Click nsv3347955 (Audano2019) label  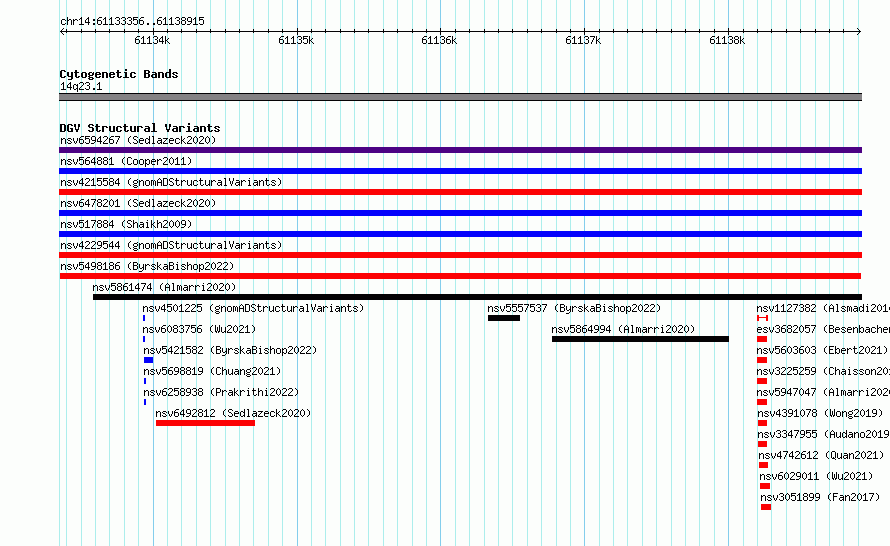click(824, 434)
